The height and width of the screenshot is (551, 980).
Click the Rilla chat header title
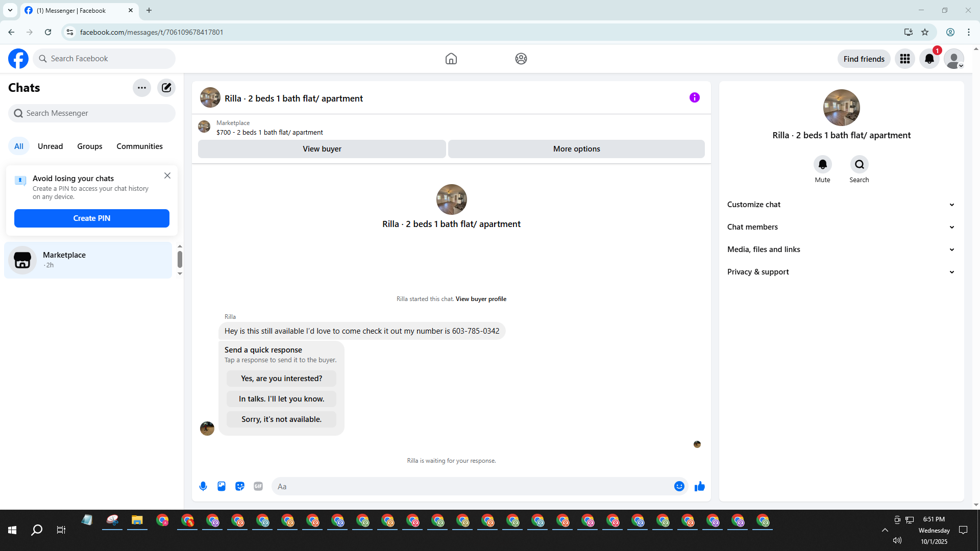293,98
